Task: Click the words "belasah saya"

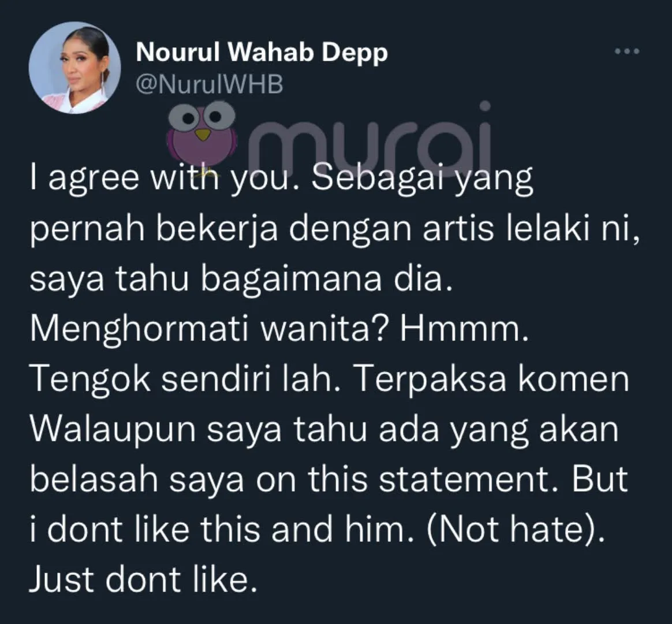Action: click(x=137, y=480)
